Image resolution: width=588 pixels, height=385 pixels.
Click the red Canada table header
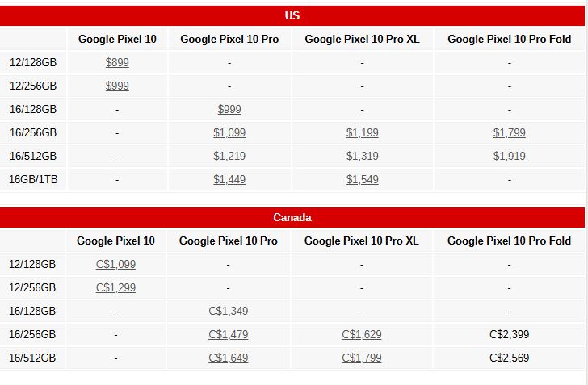(292, 217)
